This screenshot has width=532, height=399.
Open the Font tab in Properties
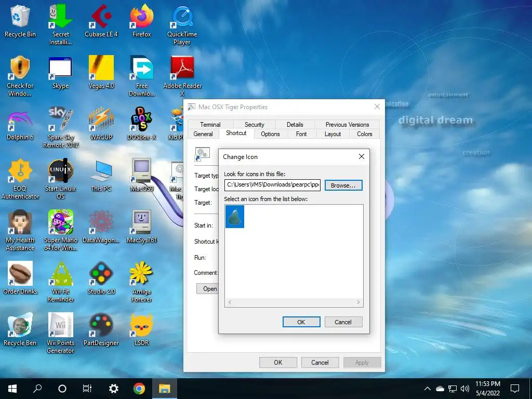[301, 134]
